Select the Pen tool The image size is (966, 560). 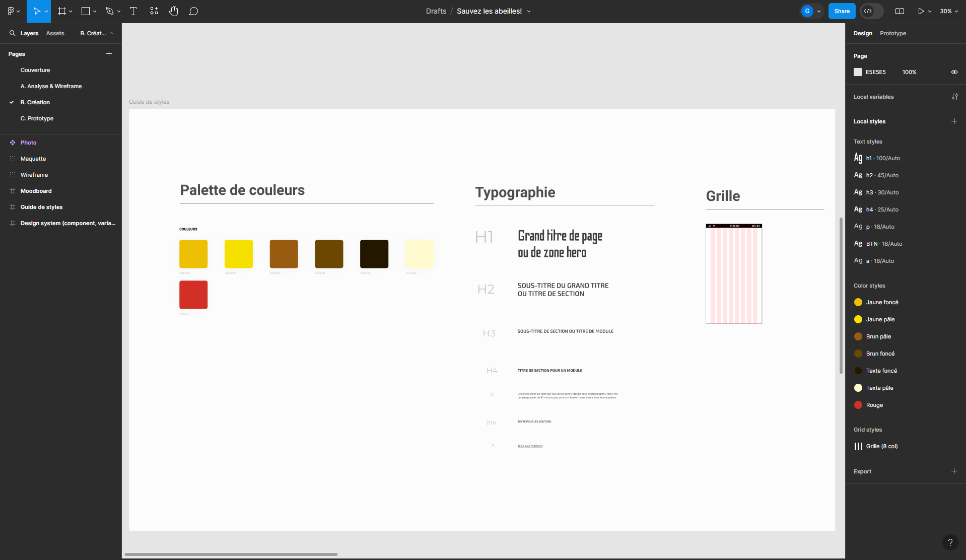point(110,11)
